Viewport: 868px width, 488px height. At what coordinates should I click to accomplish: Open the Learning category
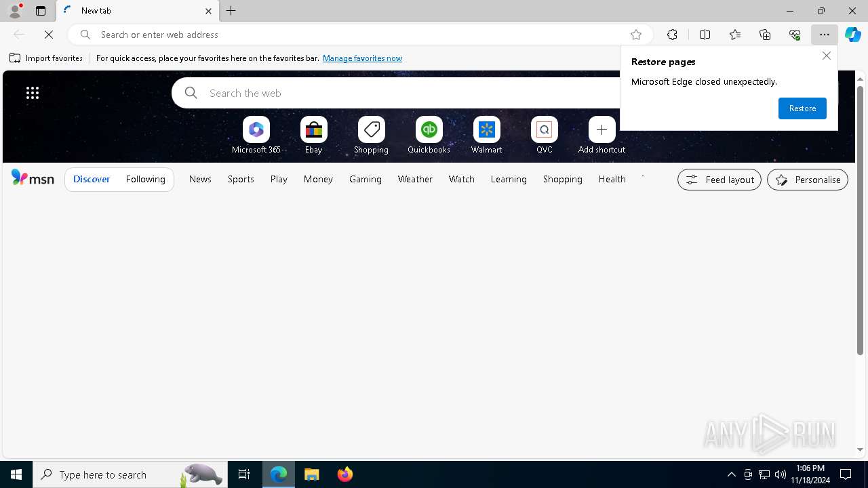click(509, 179)
